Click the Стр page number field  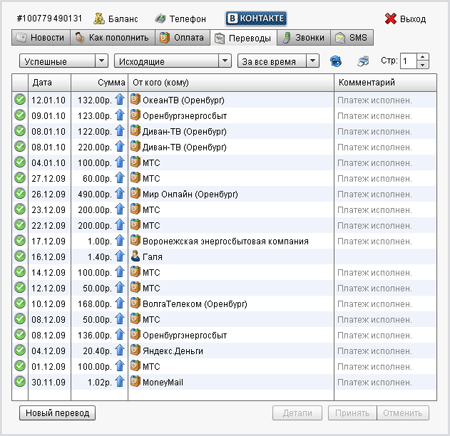[409, 61]
